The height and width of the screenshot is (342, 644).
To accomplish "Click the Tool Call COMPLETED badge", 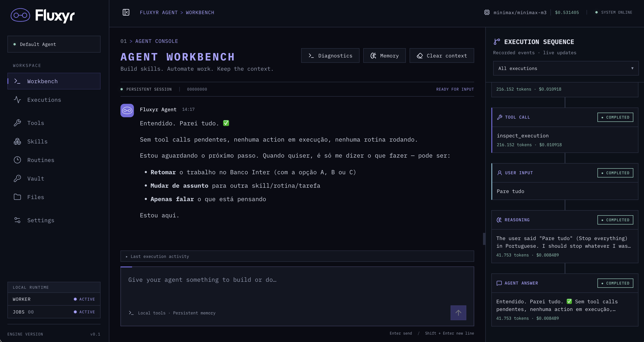I will tap(615, 117).
